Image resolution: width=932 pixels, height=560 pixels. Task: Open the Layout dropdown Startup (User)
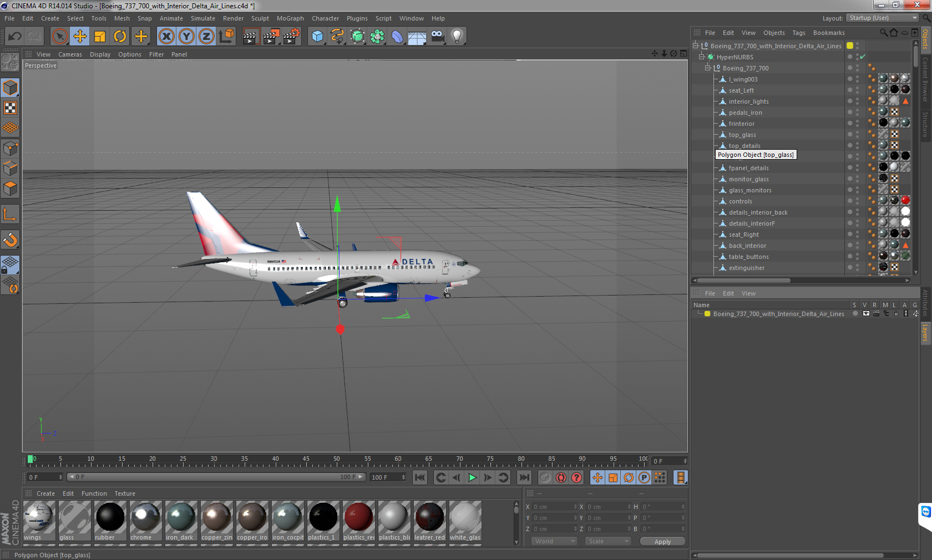point(883,18)
